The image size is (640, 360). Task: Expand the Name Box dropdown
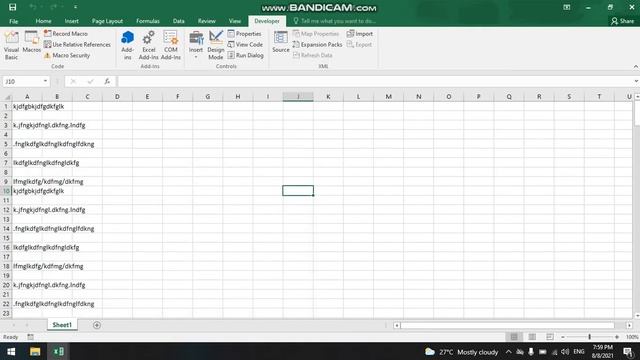45,81
